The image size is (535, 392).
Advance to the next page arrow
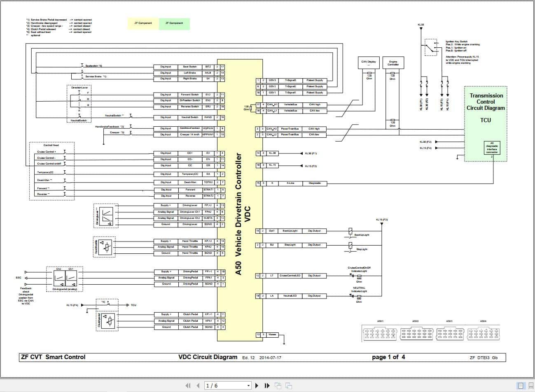coord(256,385)
